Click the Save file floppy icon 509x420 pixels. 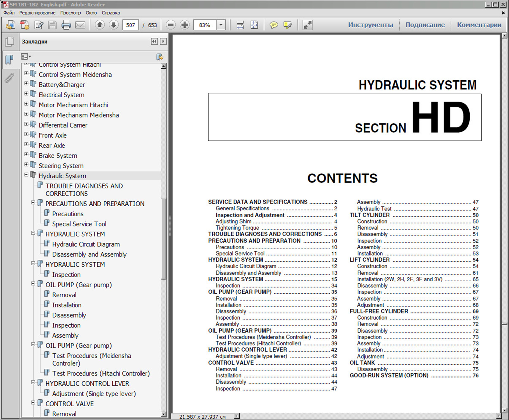52,25
